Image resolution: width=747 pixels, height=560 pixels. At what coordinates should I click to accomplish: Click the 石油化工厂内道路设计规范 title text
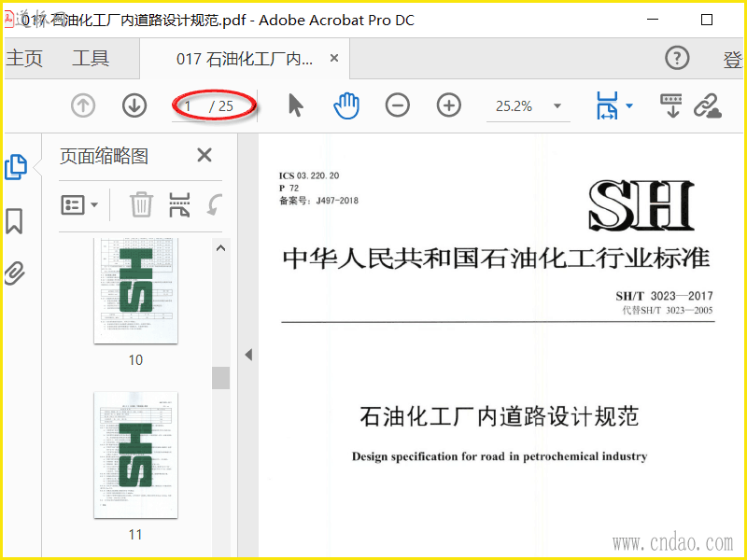[x=499, y=415]
